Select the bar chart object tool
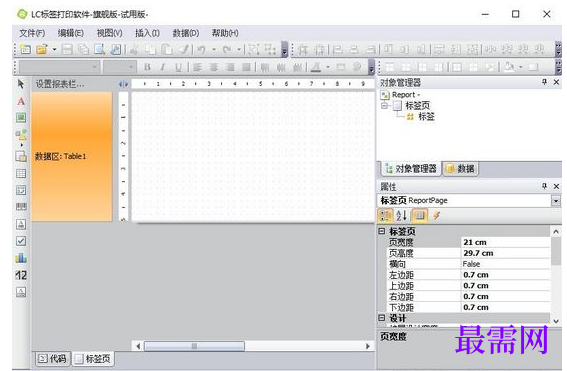 21,258
